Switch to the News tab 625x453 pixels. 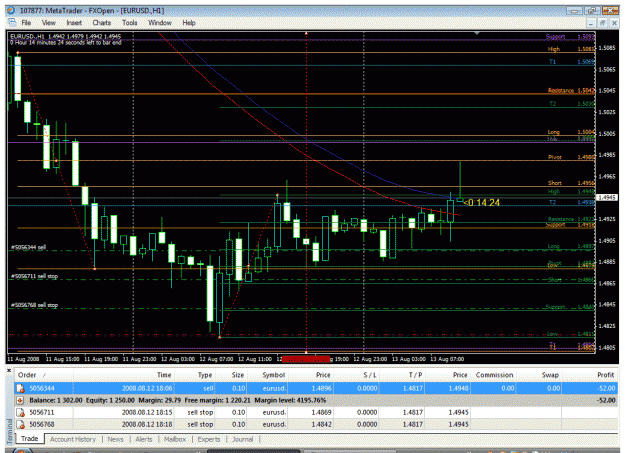pyautogui.click(x=116, y=439)
